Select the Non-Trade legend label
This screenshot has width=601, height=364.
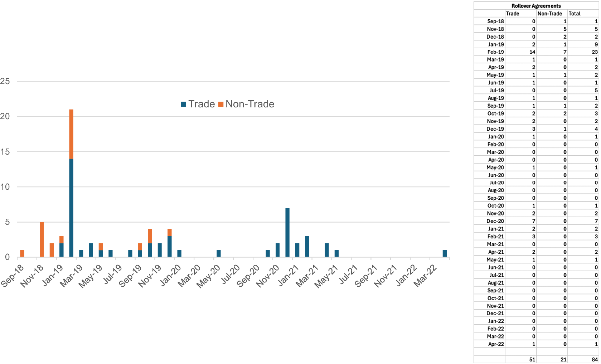point(250,104)
